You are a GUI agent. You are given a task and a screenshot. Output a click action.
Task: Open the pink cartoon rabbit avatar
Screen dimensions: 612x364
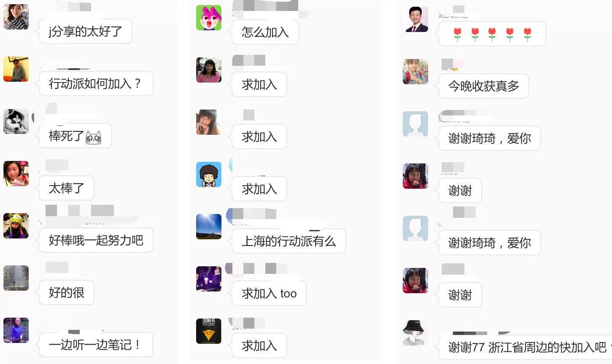209,18
